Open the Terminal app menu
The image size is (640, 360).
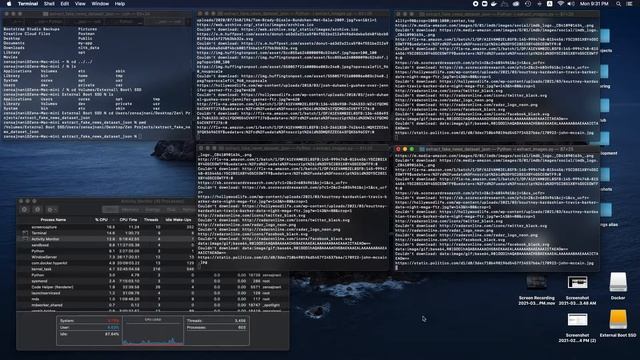(x=28, y=4)
